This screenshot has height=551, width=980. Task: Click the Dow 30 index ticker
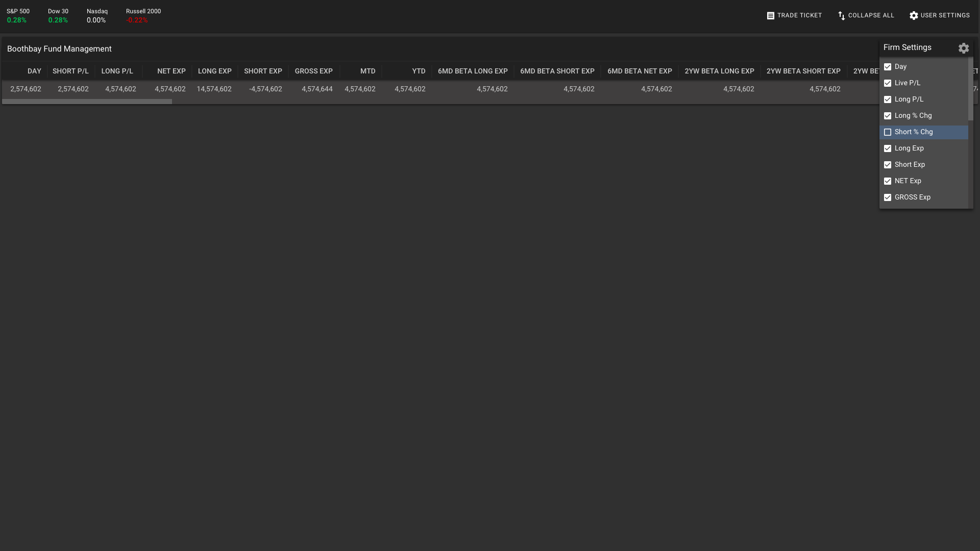[x=58, y=16]
